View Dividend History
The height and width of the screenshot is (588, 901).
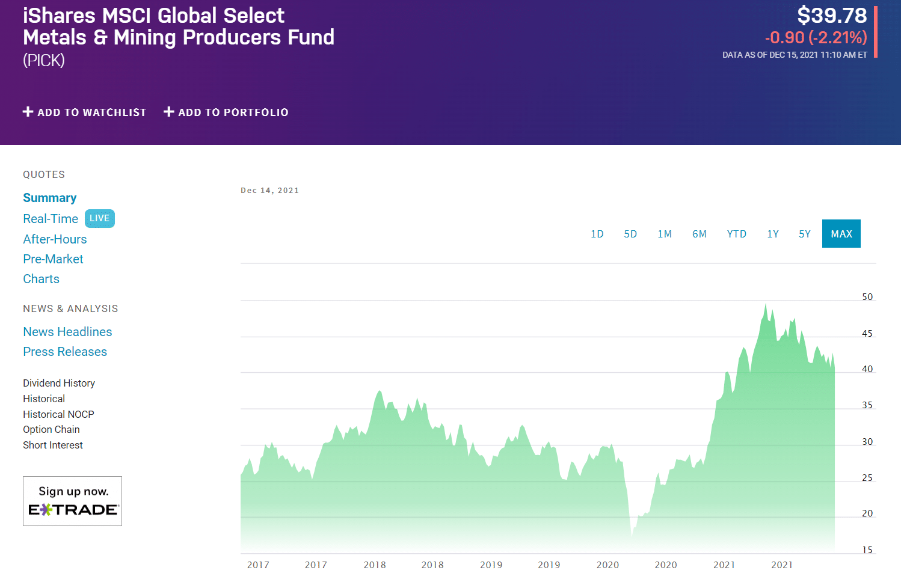(59, 383)
